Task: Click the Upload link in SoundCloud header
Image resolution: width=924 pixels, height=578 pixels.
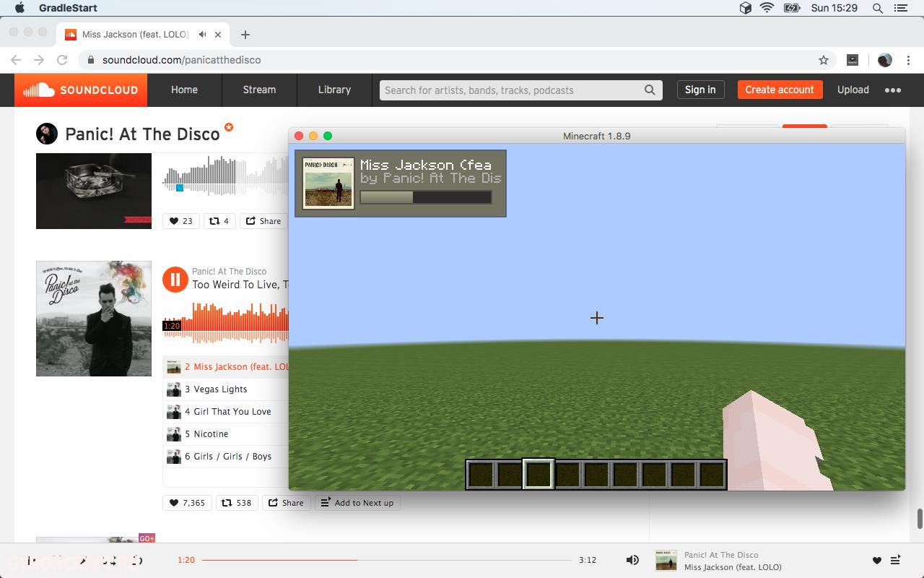Action: click(x=853, y=90)
